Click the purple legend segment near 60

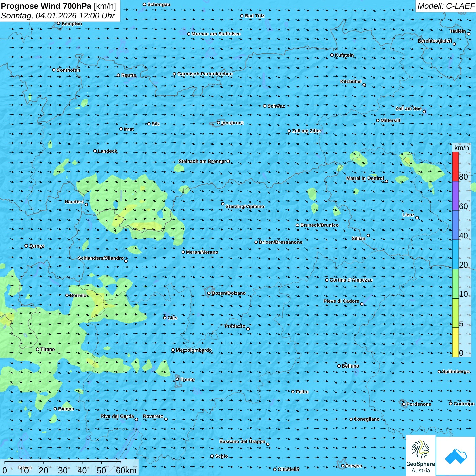(455, 196)
